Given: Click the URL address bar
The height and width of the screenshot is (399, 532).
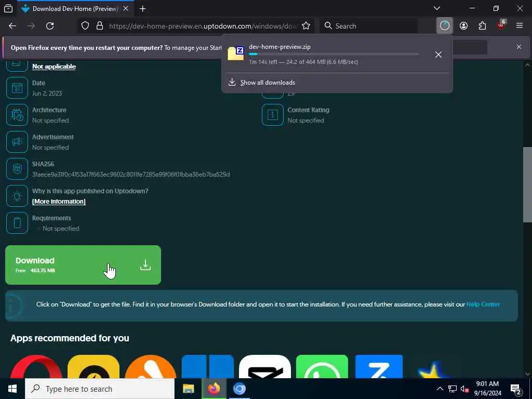Looking at the screenshot, I should [203, 26].
